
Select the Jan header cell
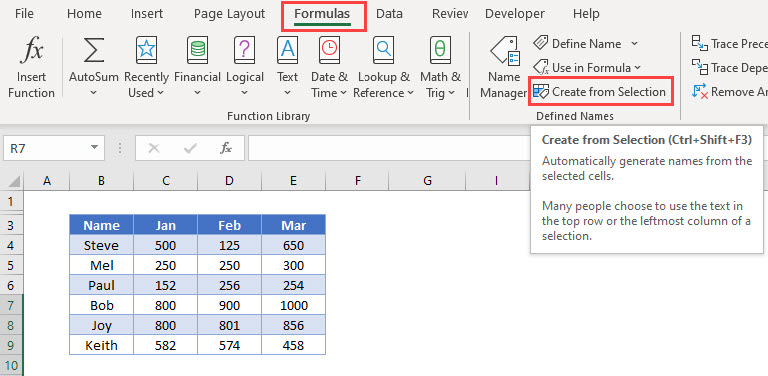(x=166, y=225)
